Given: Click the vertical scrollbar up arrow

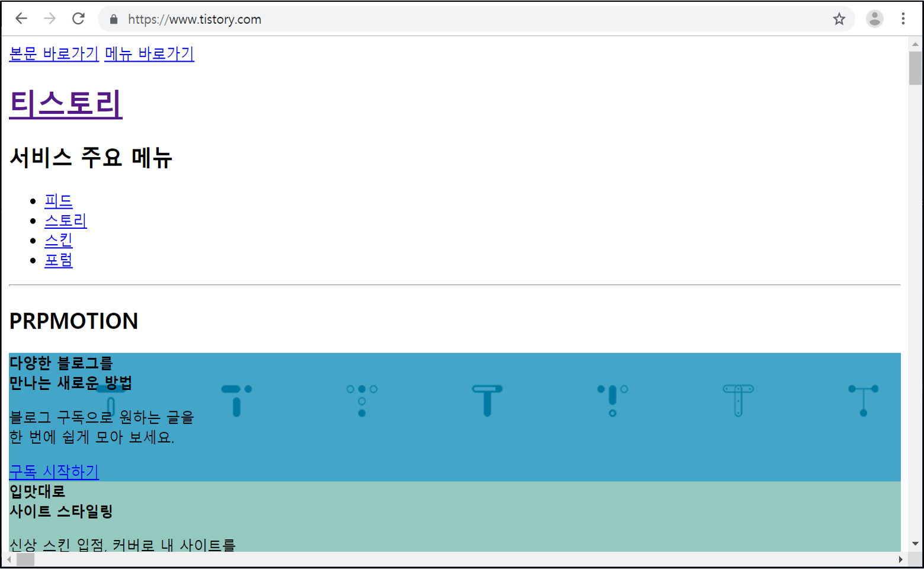Looking at the screenshot, I should click(915, 44).
